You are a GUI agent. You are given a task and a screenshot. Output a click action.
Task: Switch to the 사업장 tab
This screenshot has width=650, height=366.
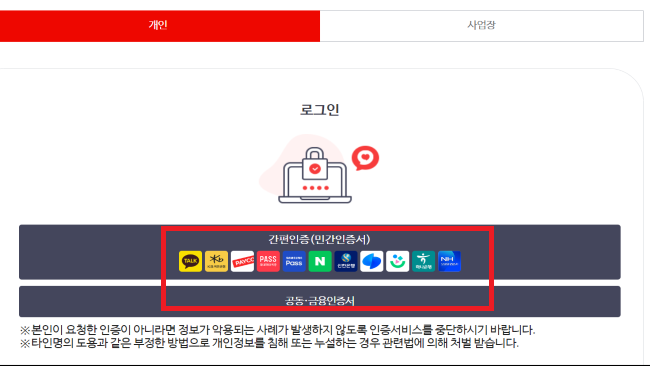coord(482,26)
